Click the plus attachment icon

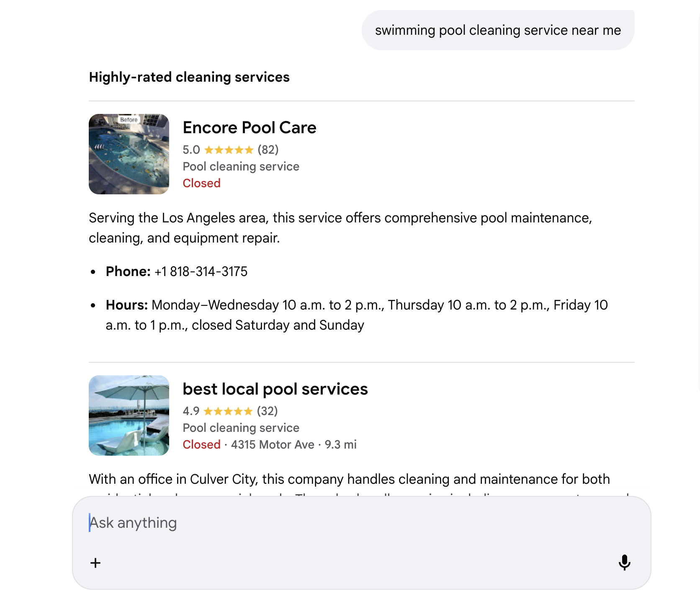(x=95, y=563)
